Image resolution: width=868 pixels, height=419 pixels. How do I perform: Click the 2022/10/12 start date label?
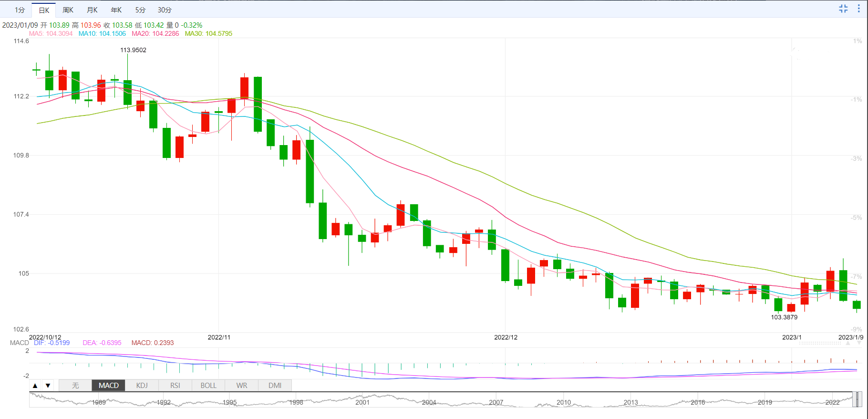tap(45, 337)
